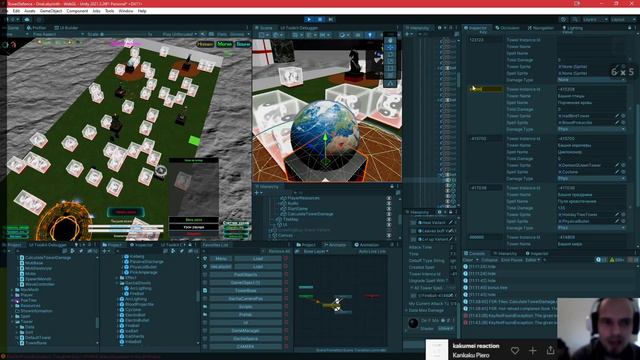Open Damage Type dropdown for tower -417036
The height and width of the screenshot is (360, 640).
tap(591, 228)
